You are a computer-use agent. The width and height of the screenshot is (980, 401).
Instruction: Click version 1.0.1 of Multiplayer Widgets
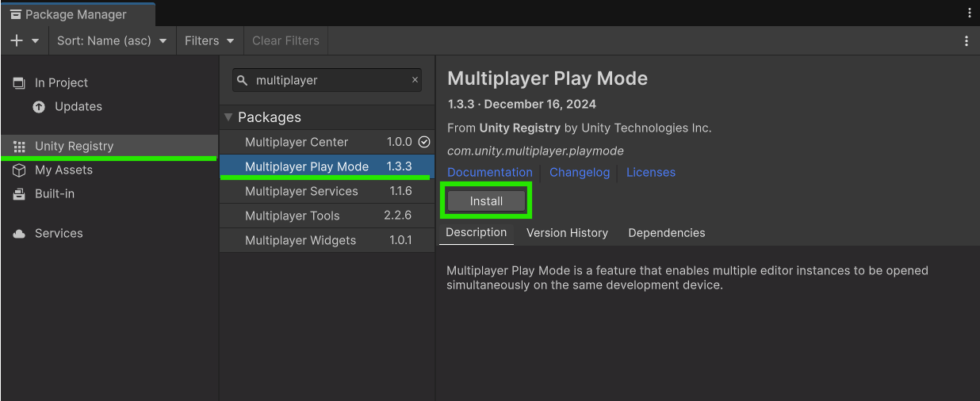tap(400, 240)
